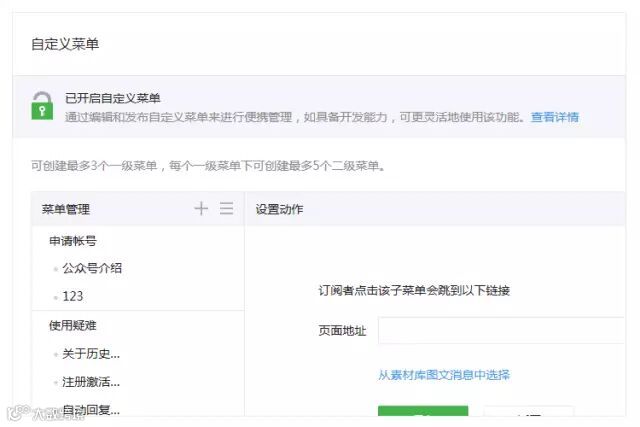The image size is (640, 427).
Task: Select 自动回复... submenu item
Action: coord(91,410)
